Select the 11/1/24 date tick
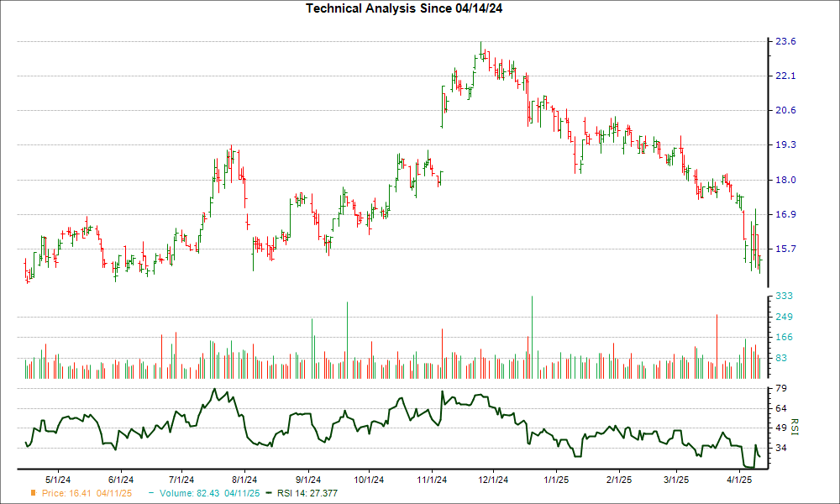 pos(431,479)
